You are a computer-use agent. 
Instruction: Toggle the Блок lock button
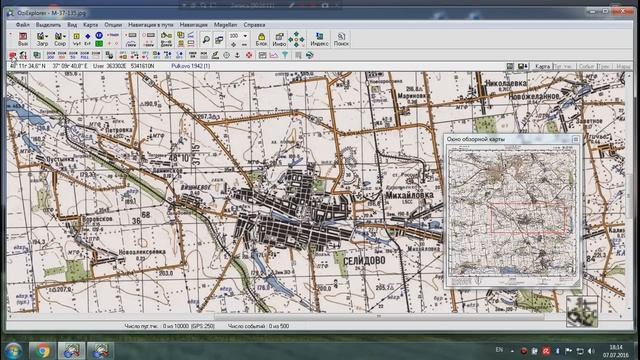pos(261,39)
